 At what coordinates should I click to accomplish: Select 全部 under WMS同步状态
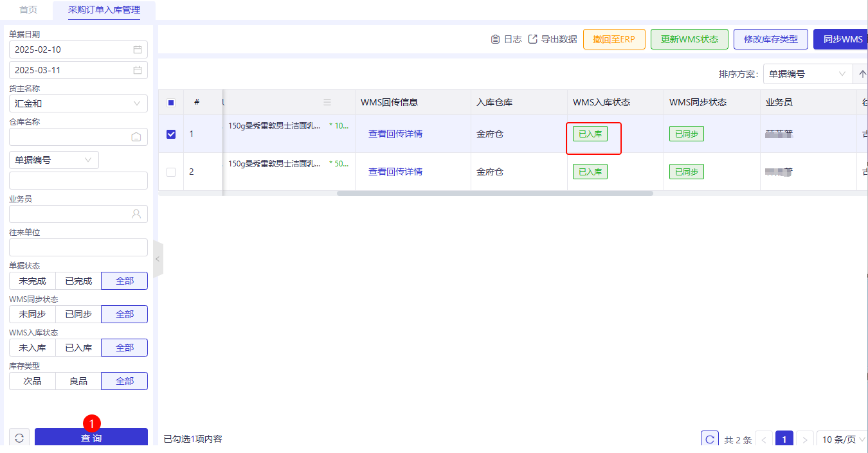click(x=125, y=314)
